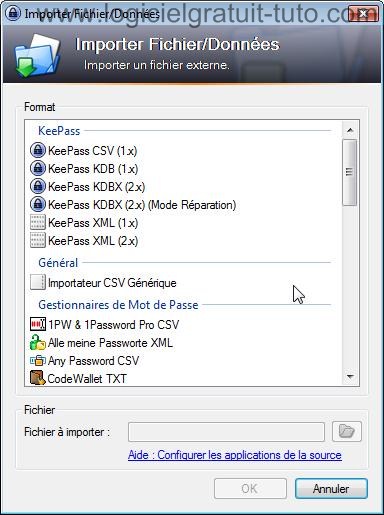
Task: Select the Importateur CSV Générique icon
Action: [x=38, y=282]
